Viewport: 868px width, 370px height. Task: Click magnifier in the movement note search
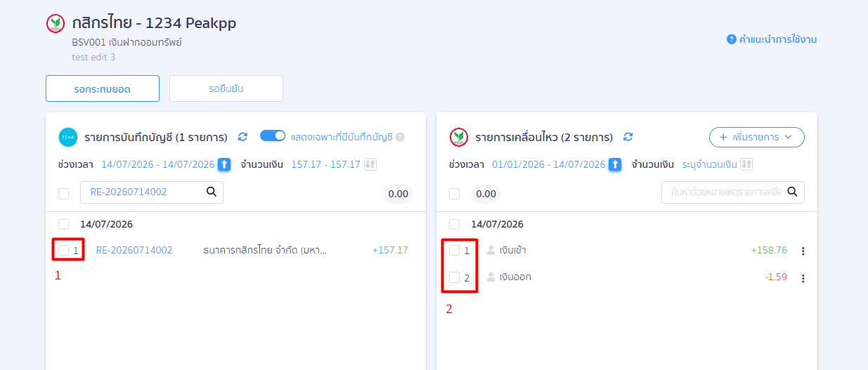[x=792, y=192]
